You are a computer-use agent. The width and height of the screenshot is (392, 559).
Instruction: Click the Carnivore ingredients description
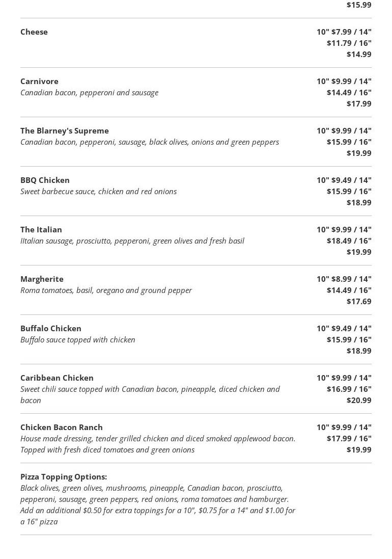point(89,92)
